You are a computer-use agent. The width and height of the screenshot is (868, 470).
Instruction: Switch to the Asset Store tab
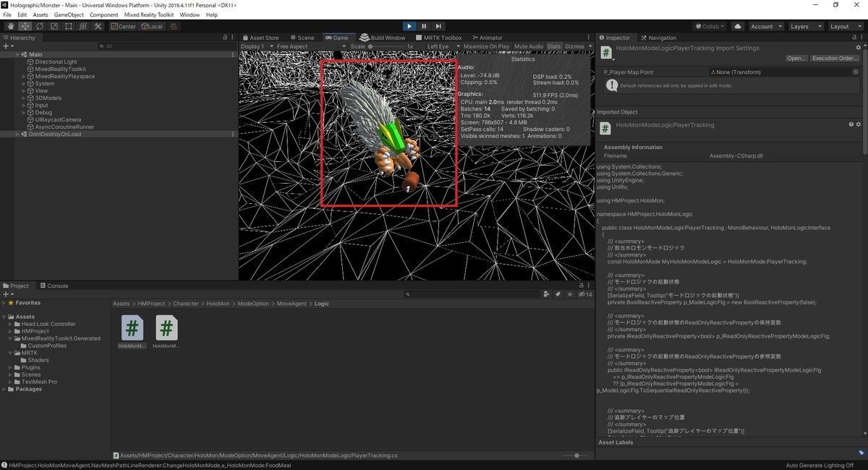click(260, 38)
